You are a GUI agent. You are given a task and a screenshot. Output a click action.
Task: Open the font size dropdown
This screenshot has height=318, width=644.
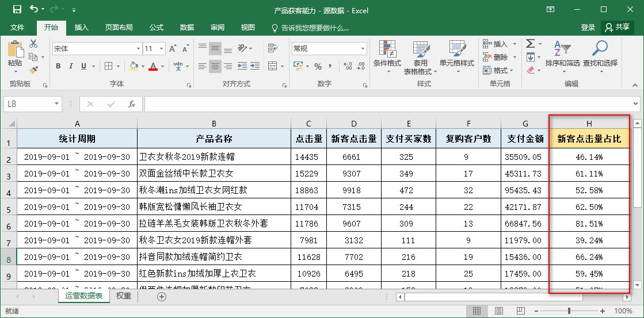[162, 49]
